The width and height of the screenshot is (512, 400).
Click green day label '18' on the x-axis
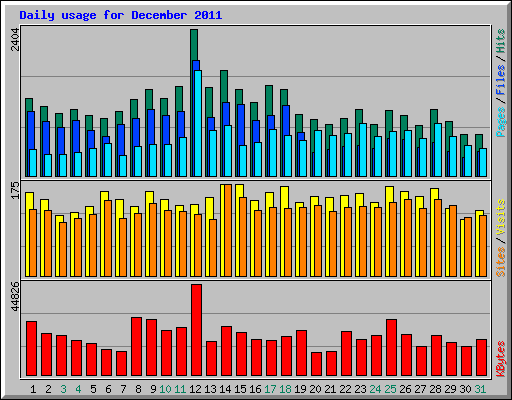285,389
